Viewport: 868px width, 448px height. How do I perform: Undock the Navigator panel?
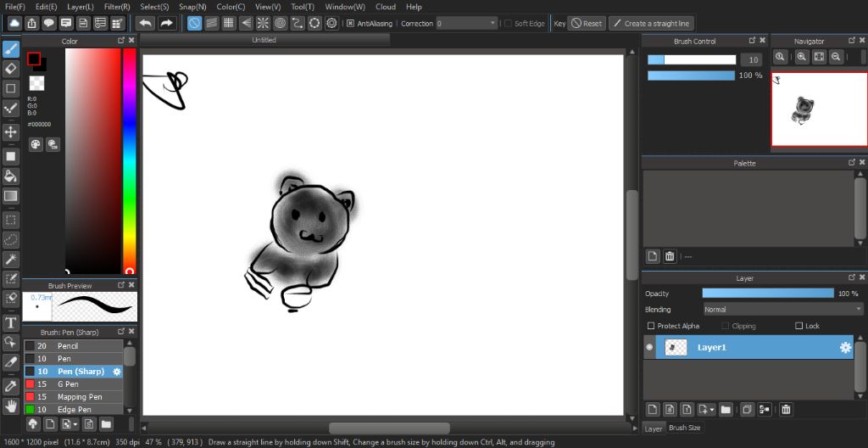tap(852, 41)
